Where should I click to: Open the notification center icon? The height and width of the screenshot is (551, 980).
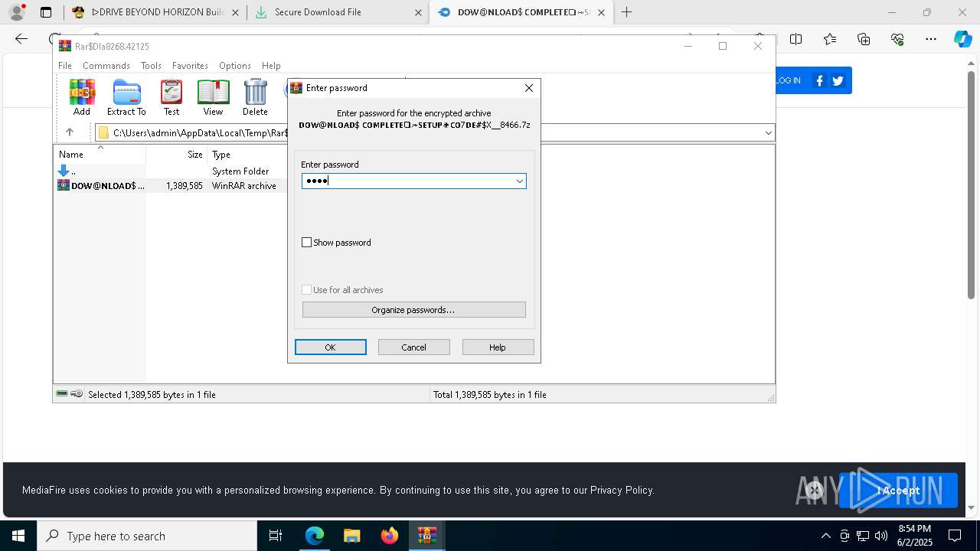pyautogui.click(x=955, y=536)
